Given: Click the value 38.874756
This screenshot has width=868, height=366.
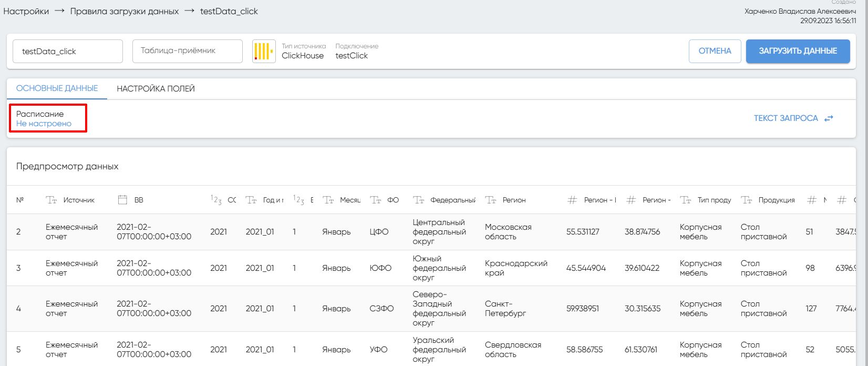Looking at the screenshot, I should 642,232.
